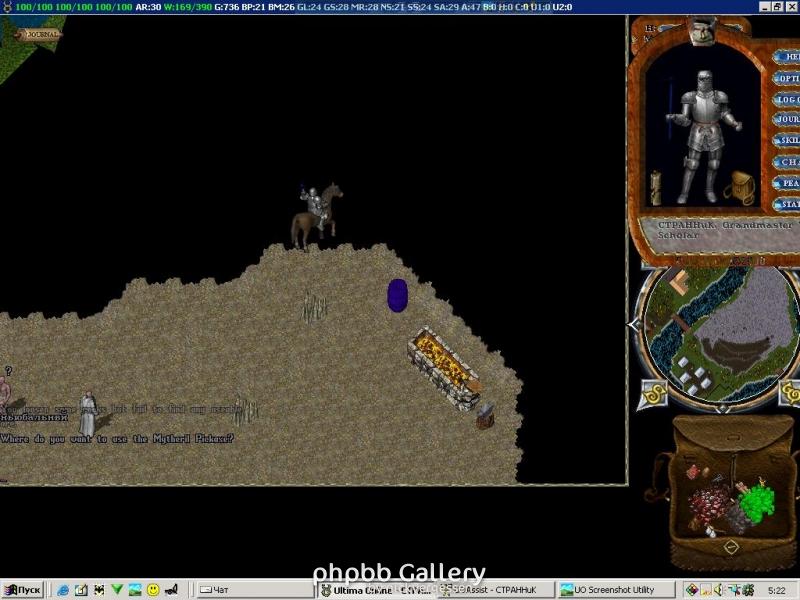Click the golden spiral button right of the radar
The height and width of the screenshot is (600, 800).
click(790, 393)
